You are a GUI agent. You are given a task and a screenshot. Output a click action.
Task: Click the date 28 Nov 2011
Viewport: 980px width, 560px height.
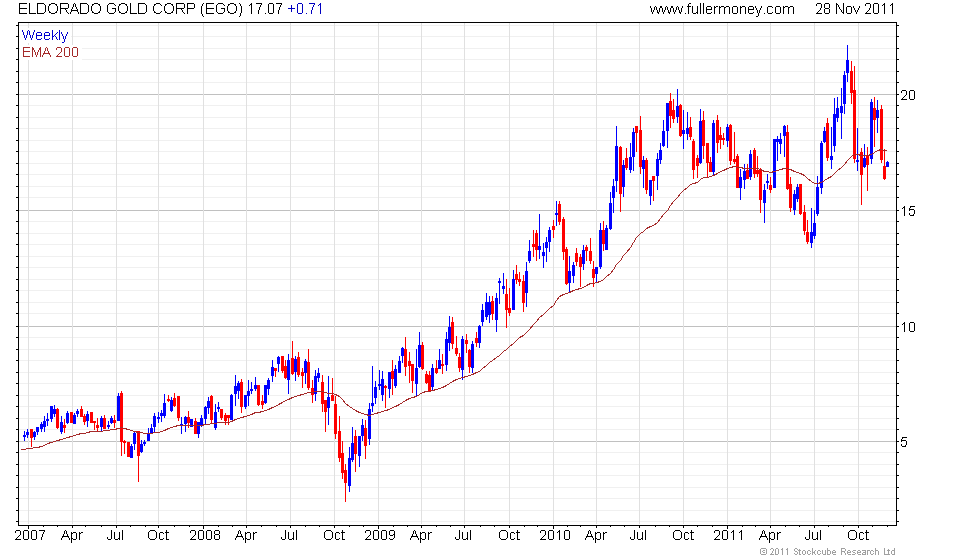click(855, 9)
